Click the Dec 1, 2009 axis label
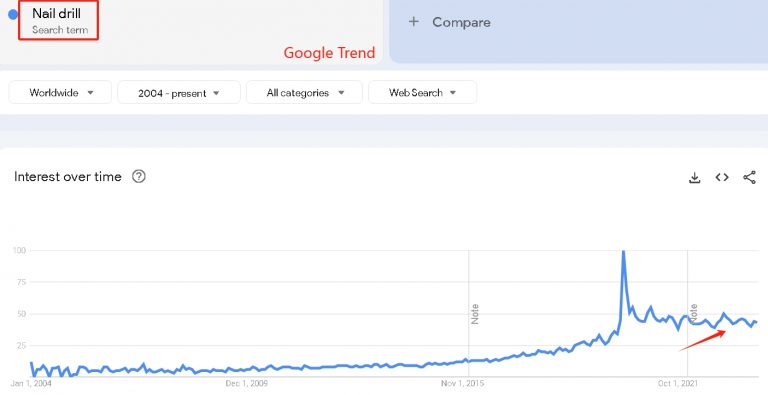 click(246, 383)
